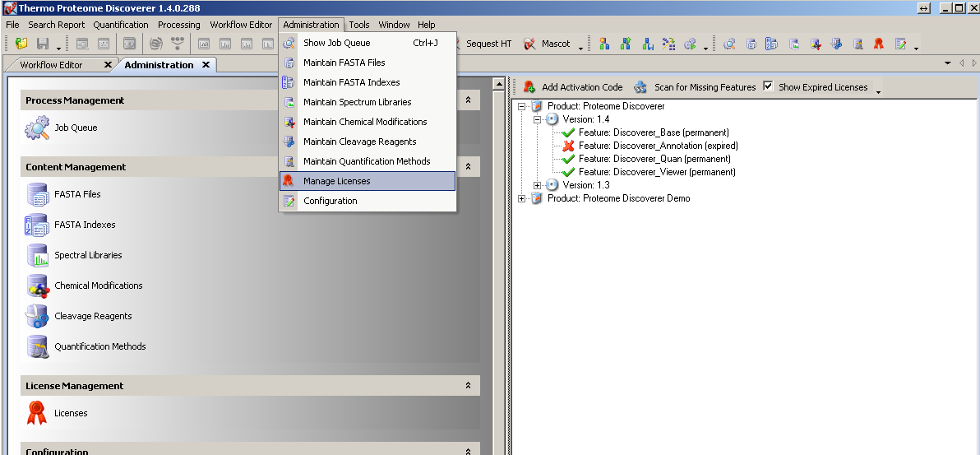Image resolution: width=980 pixels, height=455 pixels.
Task: Click the Cleavage Reagents scissors icon in panel
Action: point(37,316)
